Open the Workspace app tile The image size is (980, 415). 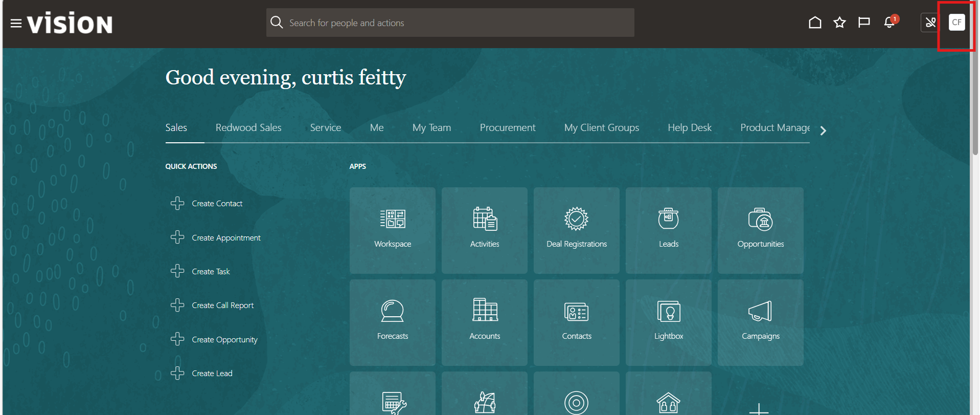tap(392, 230)
